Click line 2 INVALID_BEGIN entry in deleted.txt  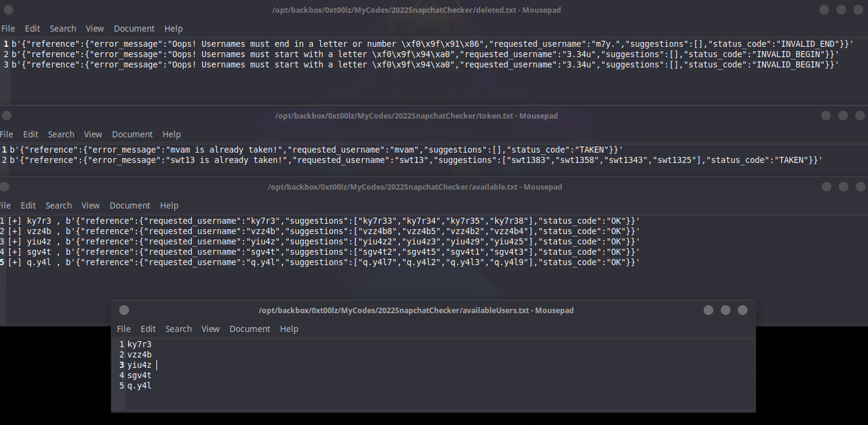click(425, 54)
